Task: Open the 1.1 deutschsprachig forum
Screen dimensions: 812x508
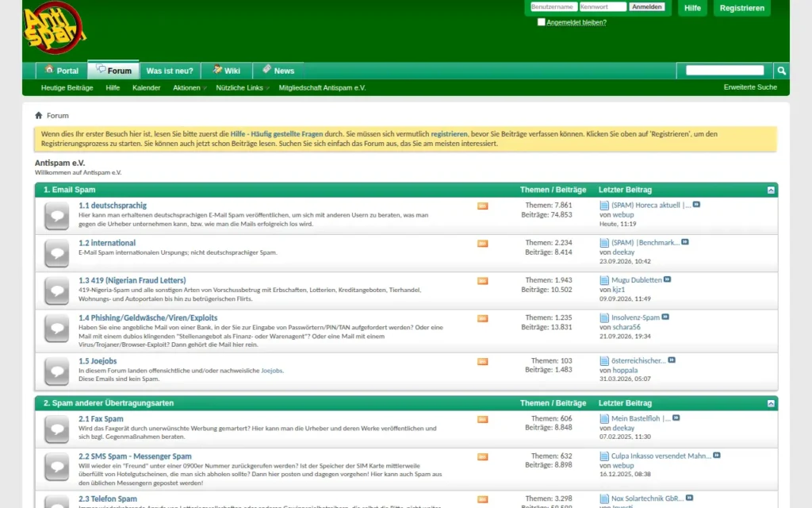Action: tap(113, 206)
